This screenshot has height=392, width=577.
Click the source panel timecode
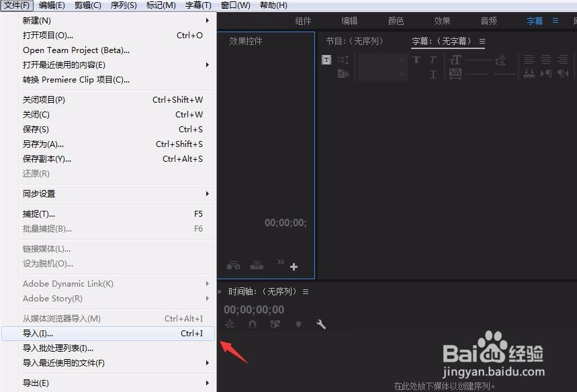click(x=285, y=223)
